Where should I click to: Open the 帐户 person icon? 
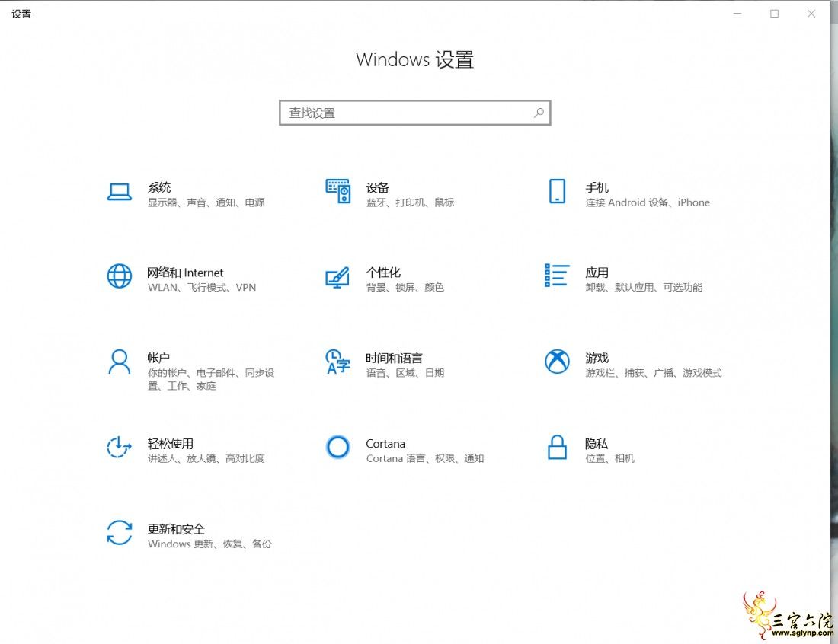click(x=119, y=362)
